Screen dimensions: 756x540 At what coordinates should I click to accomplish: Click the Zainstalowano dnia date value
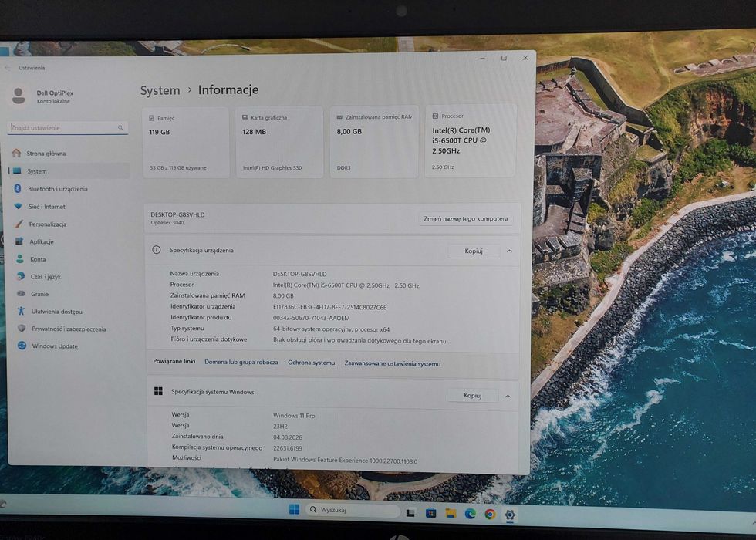(288, 437)
